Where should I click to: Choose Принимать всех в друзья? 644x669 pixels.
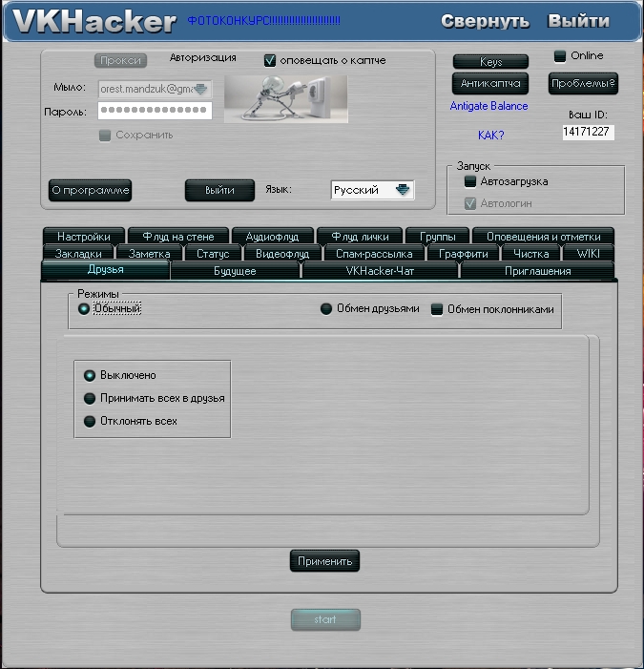[x=90, y=399]
